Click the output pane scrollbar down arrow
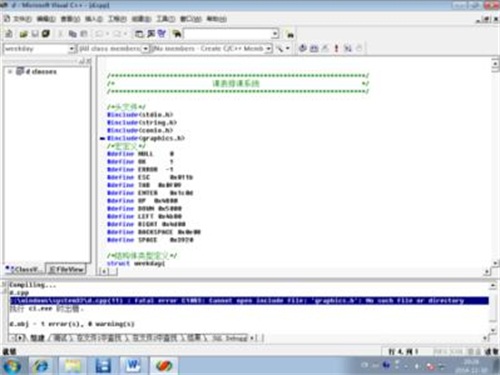The width and height of the screenshot is (500, 375). [493, 330]
